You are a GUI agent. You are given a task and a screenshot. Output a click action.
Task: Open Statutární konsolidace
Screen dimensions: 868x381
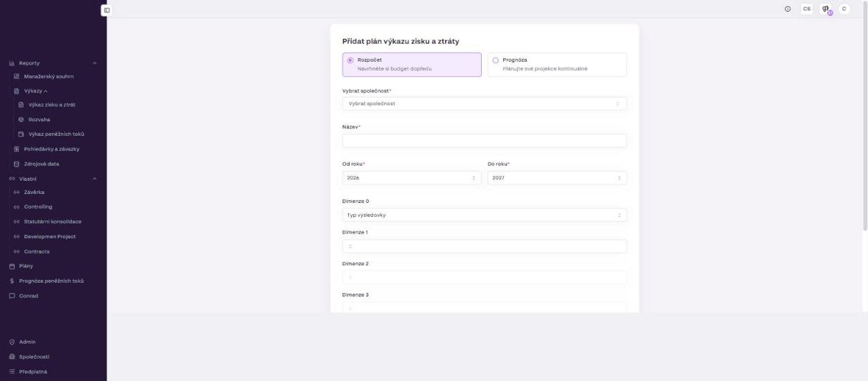pyautogui.click(x=53, y=222)
